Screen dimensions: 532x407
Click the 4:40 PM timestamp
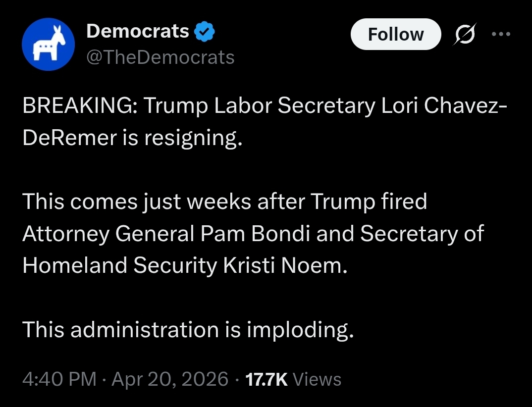point(59,379)
